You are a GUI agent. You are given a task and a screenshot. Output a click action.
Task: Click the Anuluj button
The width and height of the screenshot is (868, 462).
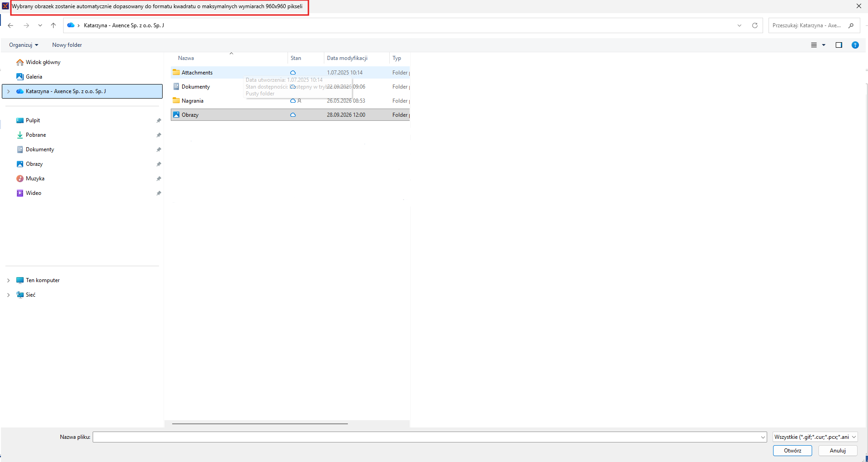838,451
